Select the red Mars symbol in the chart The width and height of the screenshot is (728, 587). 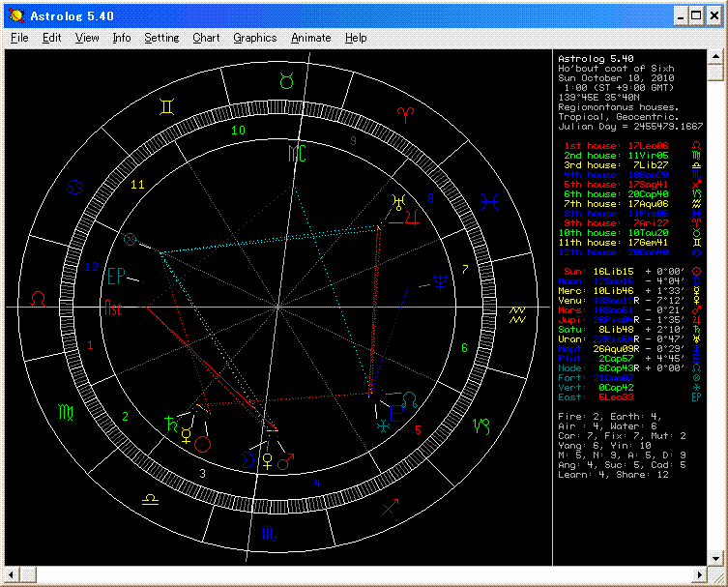285,463
